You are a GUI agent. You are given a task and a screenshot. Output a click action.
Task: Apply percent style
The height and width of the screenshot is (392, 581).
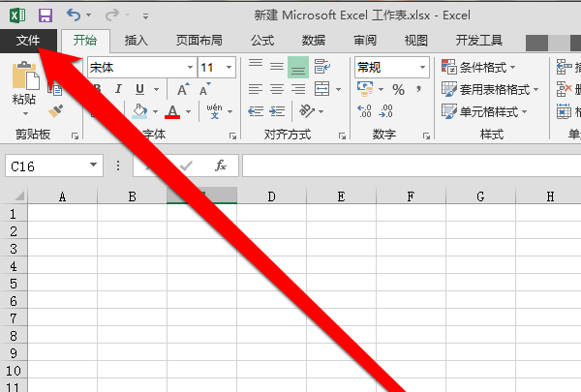click(x=398, y=89)
